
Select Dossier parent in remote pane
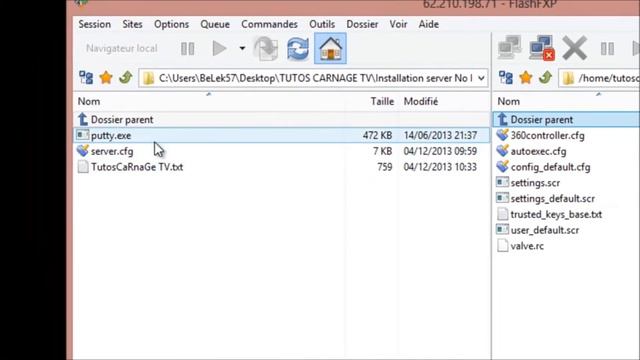pyautogui.click(x=567, y=120)
